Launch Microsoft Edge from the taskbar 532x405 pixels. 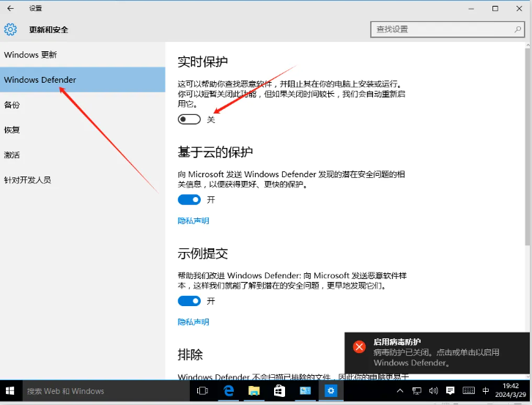pyautogui.click(x=229, y=391)
